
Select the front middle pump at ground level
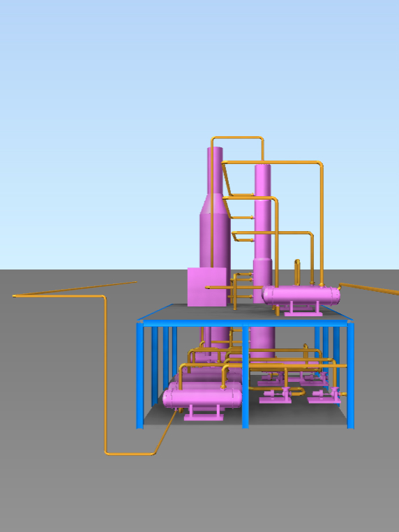pyautogui.click(x=276, y=396)
